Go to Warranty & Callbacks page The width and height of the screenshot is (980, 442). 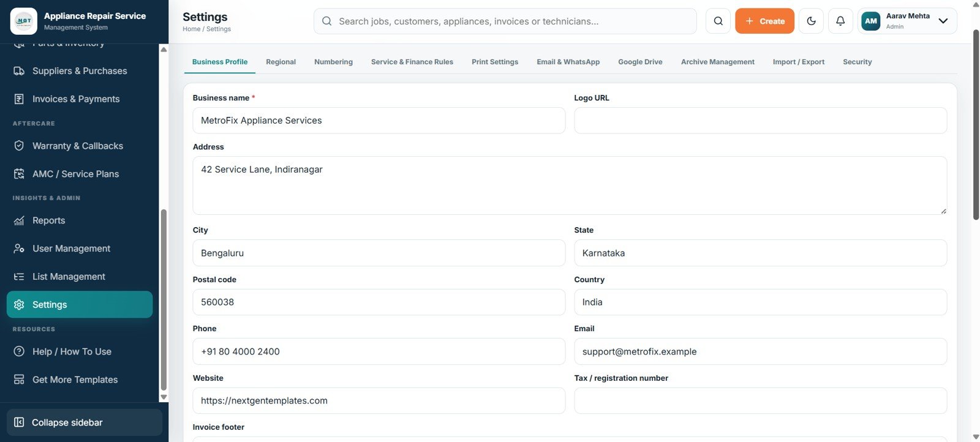(80, 146)
